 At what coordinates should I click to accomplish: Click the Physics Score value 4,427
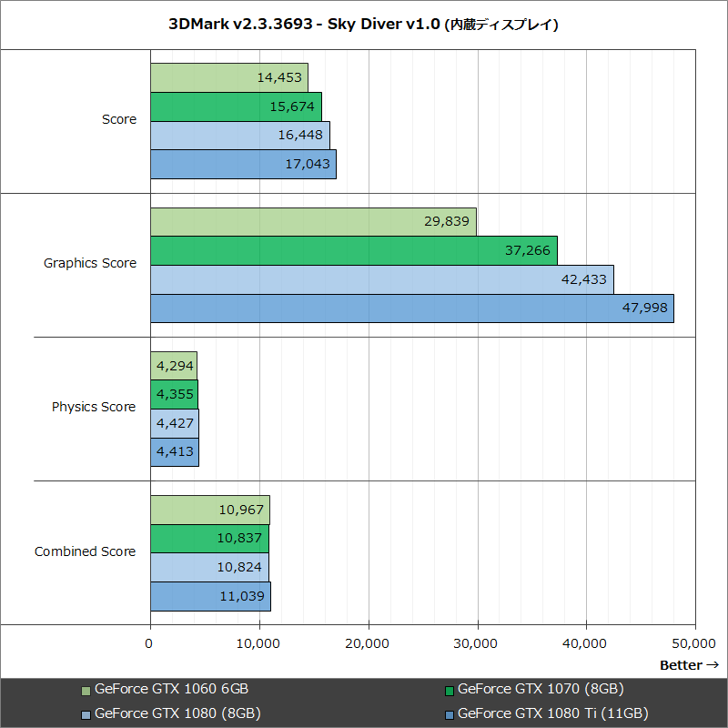pyautogui.click(x=175, y=423)
